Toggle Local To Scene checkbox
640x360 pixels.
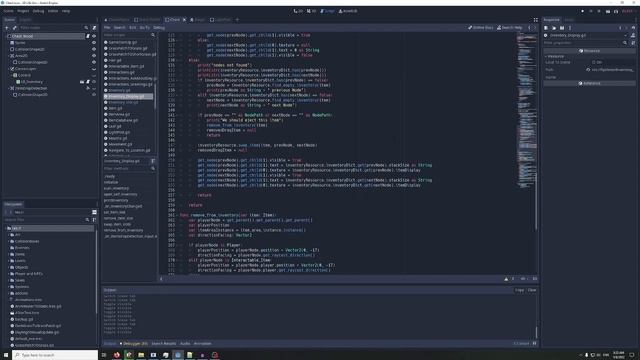tap(594, 62)
